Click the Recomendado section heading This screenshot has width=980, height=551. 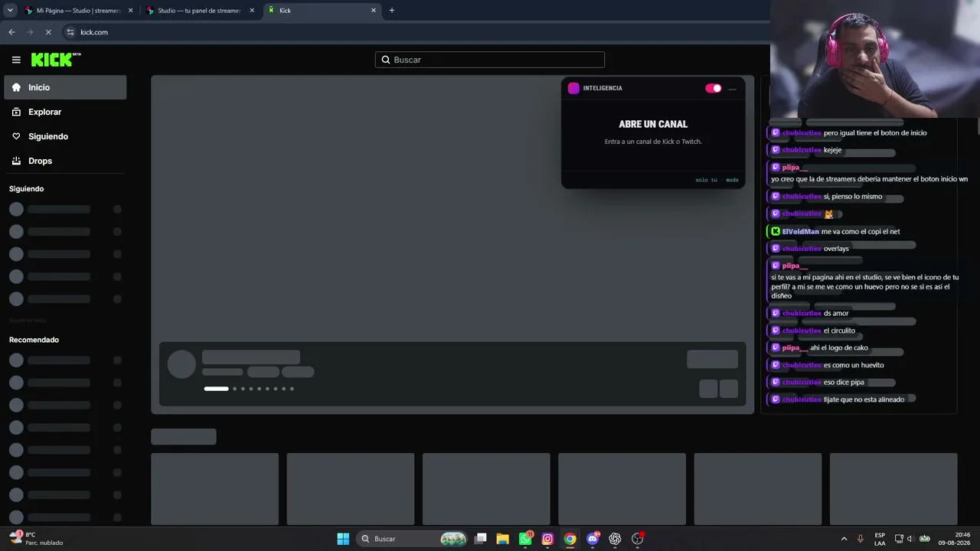coord(34,340)
